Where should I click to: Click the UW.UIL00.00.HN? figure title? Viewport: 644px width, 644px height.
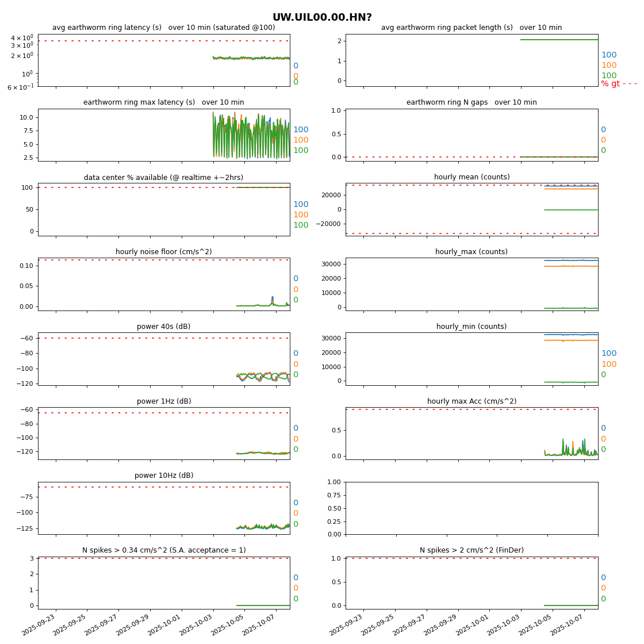coord(322,18)
